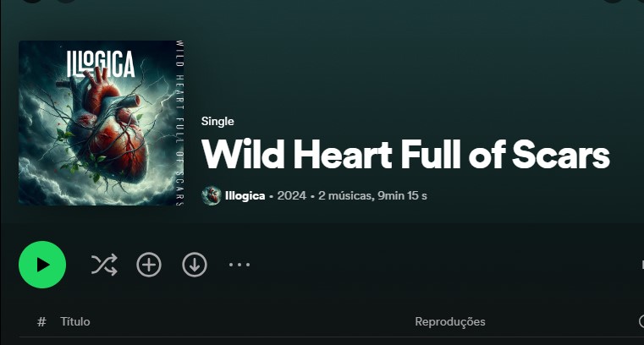The width and height of the screenshot is (644, 345).
Task: Go forward using the partially visible forward button
Action: click(66, 1)
